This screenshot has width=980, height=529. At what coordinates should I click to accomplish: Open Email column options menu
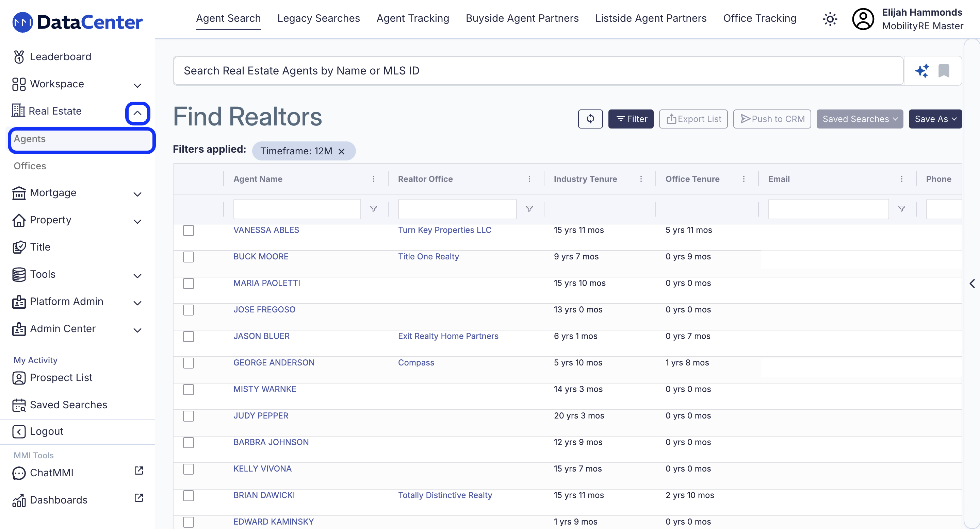[x=901, y=179]
